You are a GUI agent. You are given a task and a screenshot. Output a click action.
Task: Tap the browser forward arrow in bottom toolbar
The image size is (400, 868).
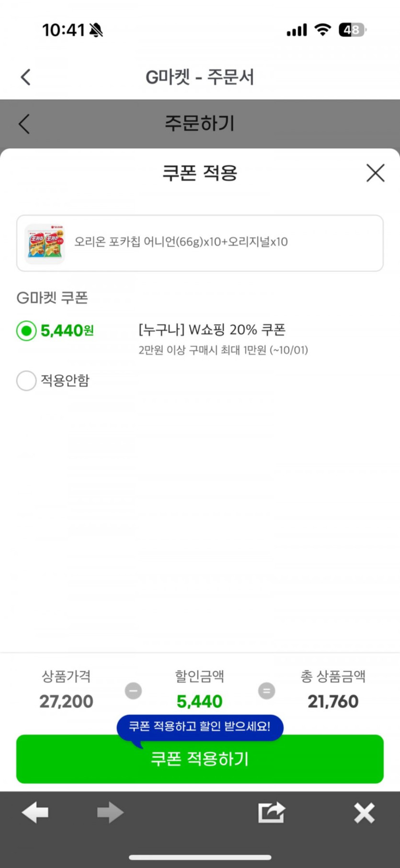(x=110, y=813)
